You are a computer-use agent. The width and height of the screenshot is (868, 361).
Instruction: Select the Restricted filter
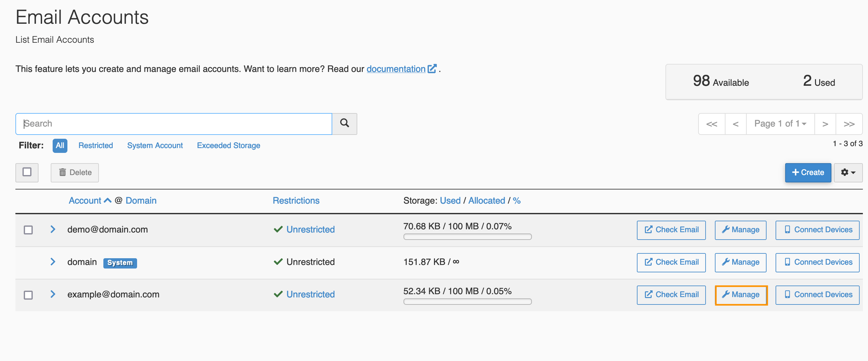[96, 145]
